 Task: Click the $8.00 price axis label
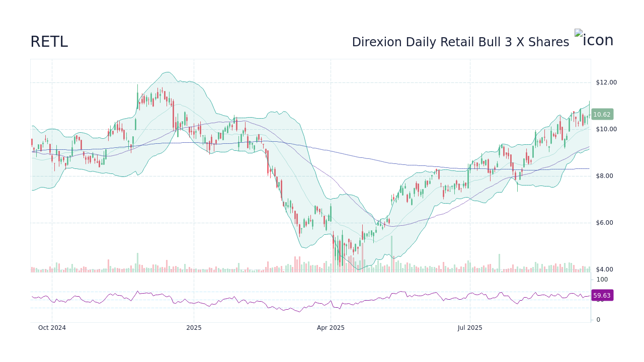(605, 176)
